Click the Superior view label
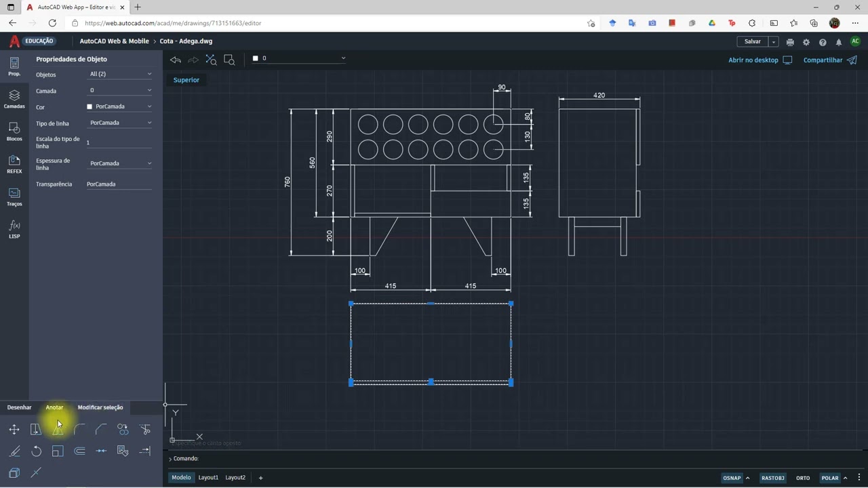 coord(186,80)
